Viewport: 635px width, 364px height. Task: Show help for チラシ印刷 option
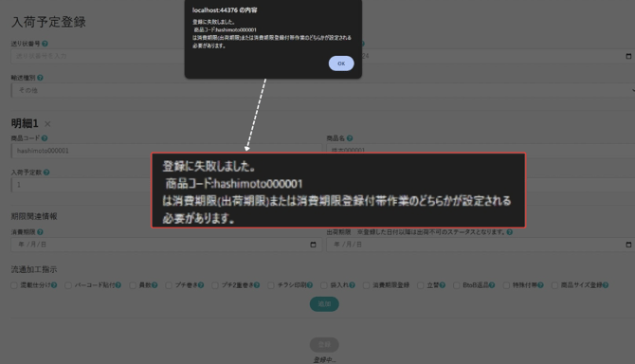pos(310,285)
